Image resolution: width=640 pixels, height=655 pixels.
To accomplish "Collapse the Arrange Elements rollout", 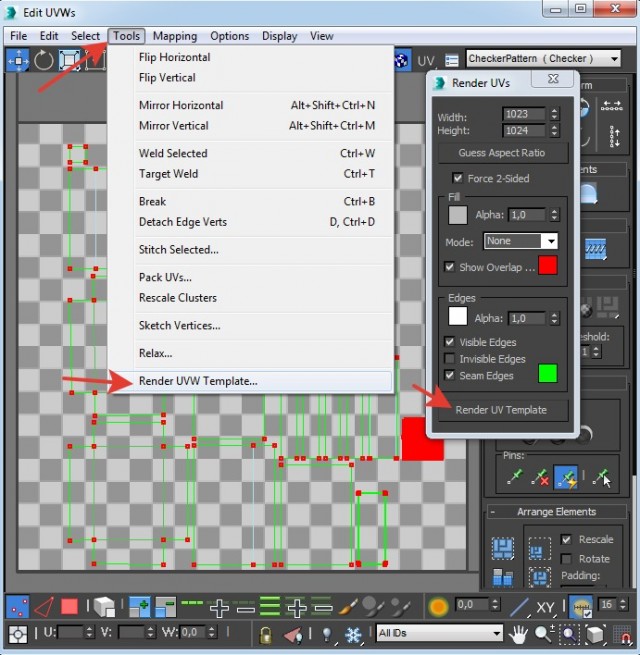I will pyautogui.click(x=493, y=512).
